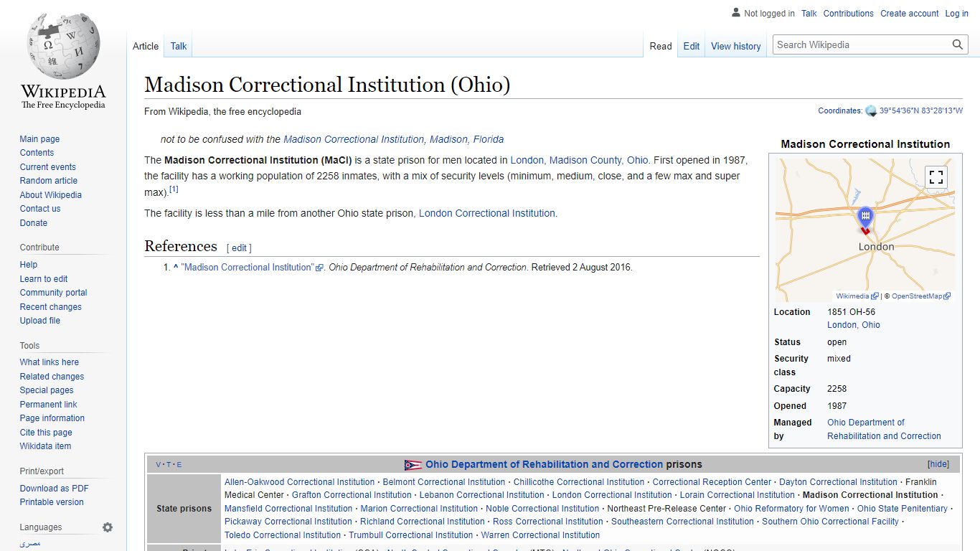
Task: Open navbox title Ohio Department of Rehabilitation and Correction
Action: pos(544,464)
